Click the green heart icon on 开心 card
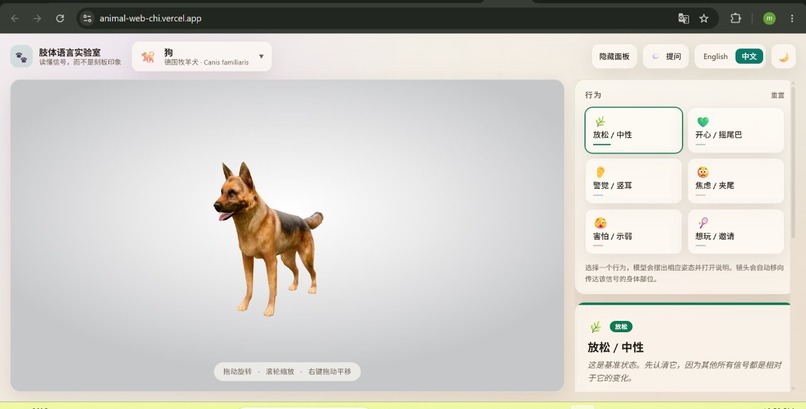Screen dimensions: 806x409 click(703, 121)
